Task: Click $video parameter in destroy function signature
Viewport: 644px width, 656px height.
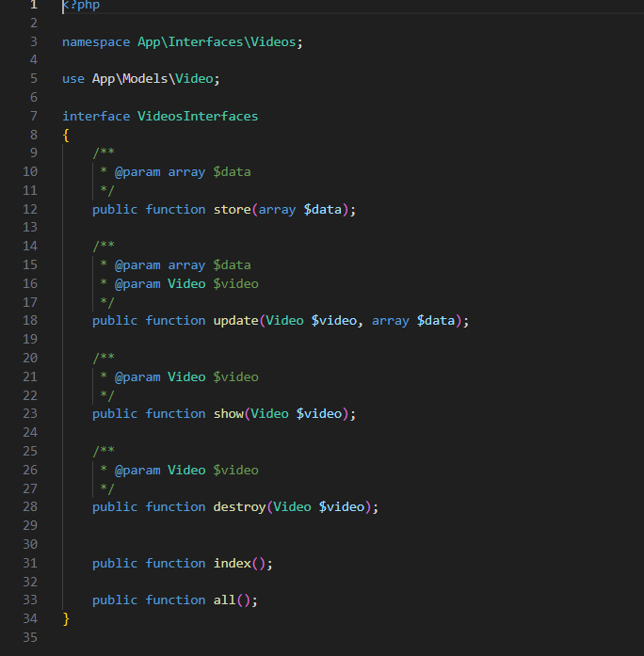Action: coord(345,507)
